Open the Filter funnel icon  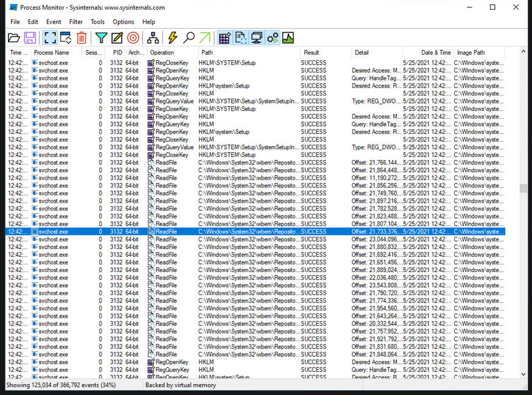pyautogui.click(x=101, y=38)
